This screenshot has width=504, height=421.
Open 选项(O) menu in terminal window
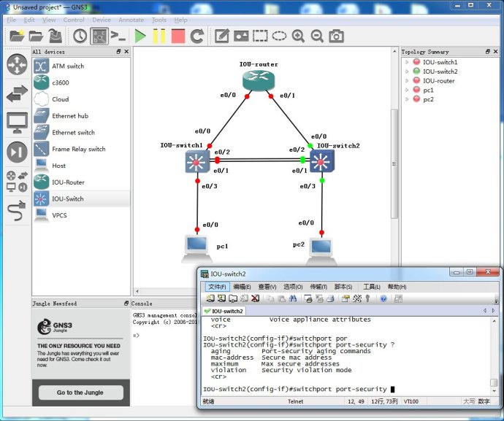pyautogui.click(x=293, y=287)
